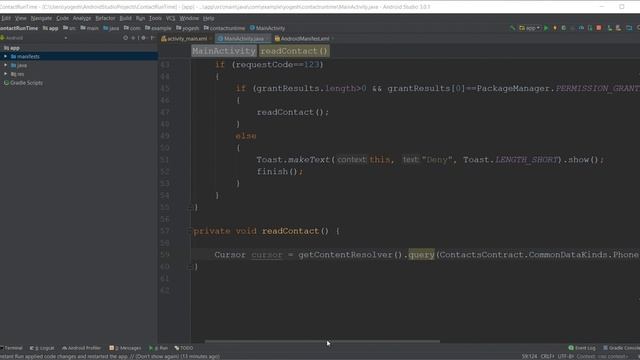Open the Logcat tool window
Screen dimensions: 640x360
(42, 348)
